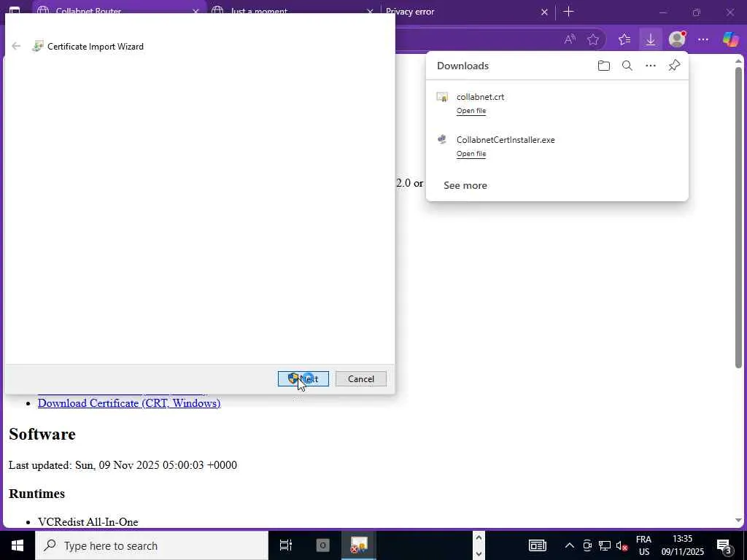This screenshot has width=747, height=560.
Task: Click the gray taskbar app icon
Action: (322, 545)
